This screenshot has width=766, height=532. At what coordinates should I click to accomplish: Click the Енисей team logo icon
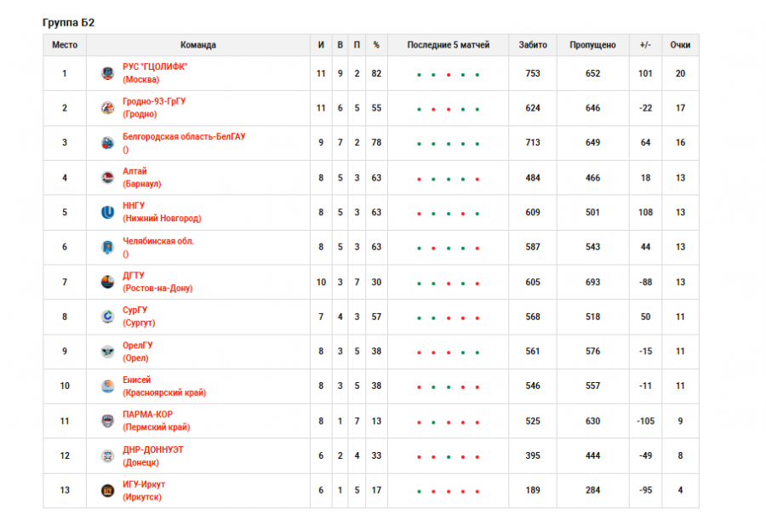tap(107, 386)
